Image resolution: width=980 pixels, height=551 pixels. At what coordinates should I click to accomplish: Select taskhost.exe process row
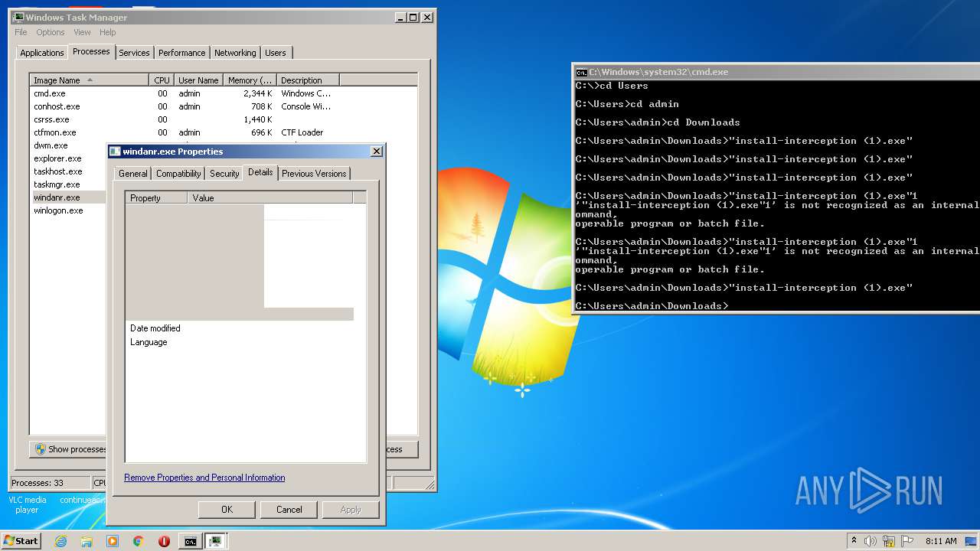click(x=68, y=171)
